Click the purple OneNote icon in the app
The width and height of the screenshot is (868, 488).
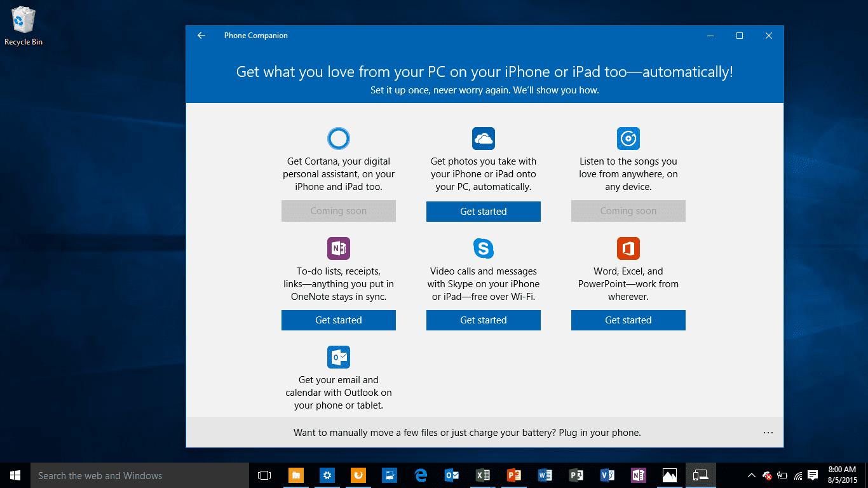coord(339,248)
